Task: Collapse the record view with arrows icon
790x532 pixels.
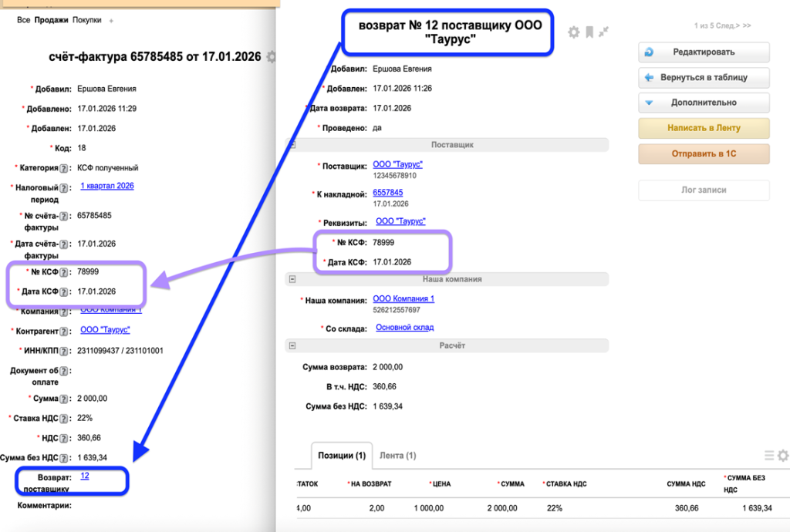Action: [604, 32]
